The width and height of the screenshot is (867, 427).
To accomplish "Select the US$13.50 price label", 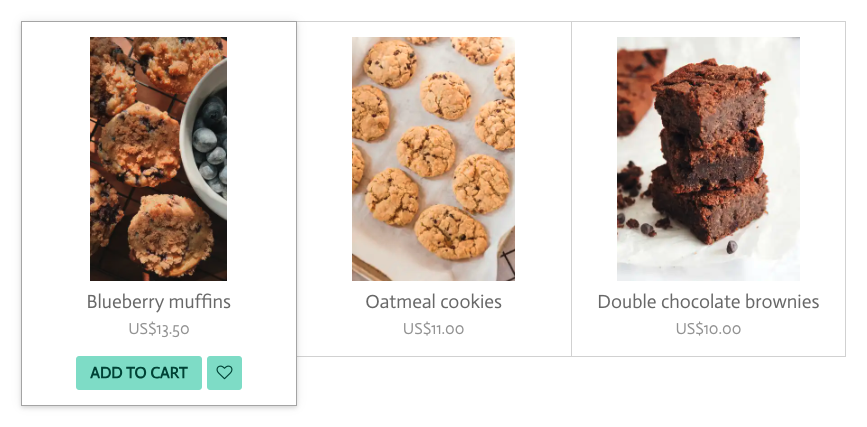I will coord(159,329).
